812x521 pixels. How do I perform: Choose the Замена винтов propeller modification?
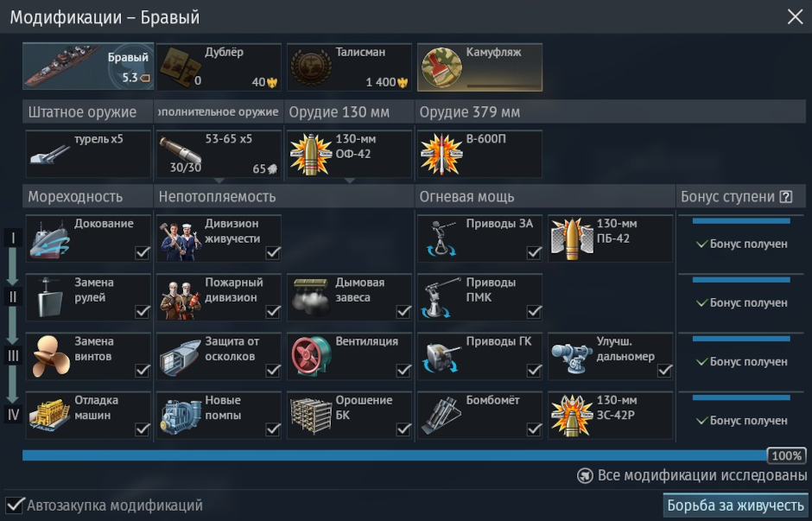point(89,356)
